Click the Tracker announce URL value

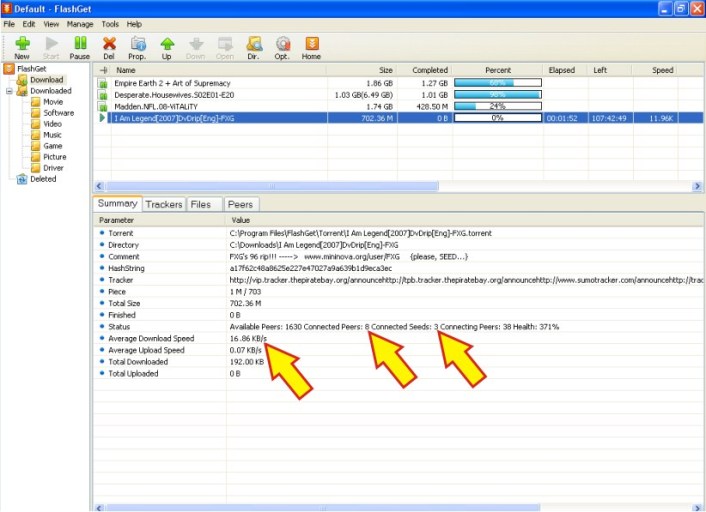pyautogui.click(x=466, y=280)
